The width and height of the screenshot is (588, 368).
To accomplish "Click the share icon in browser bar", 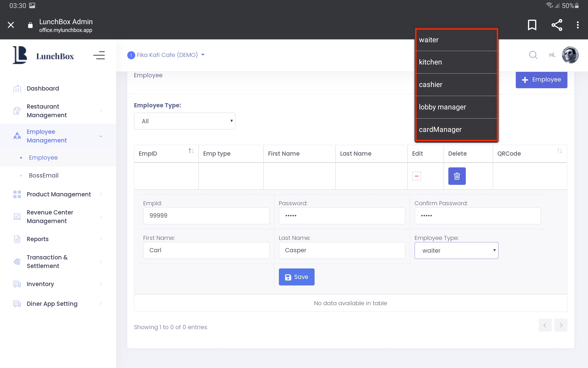I will pos(557,25).
